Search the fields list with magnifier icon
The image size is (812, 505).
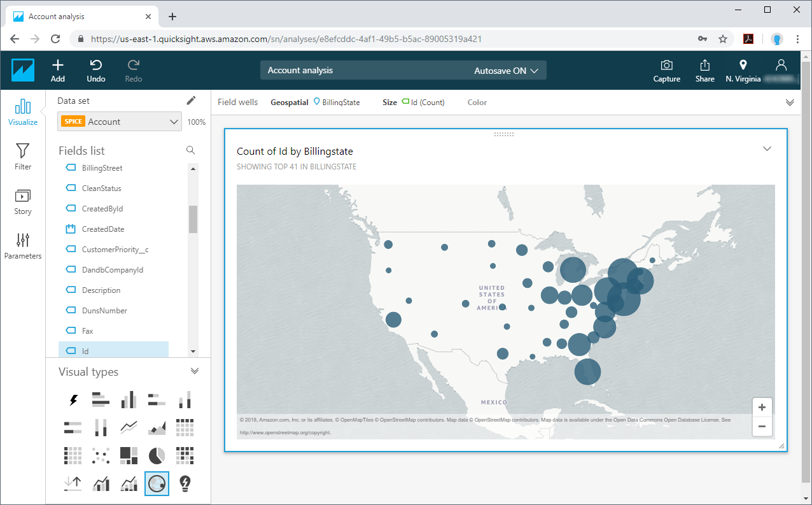pyautogui.click(x=190, y=150)
